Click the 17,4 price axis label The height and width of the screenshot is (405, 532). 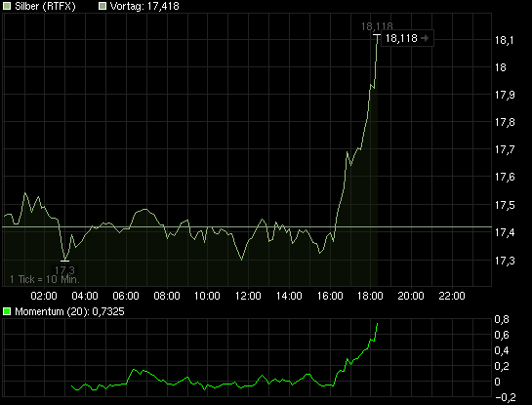point(505,232)
